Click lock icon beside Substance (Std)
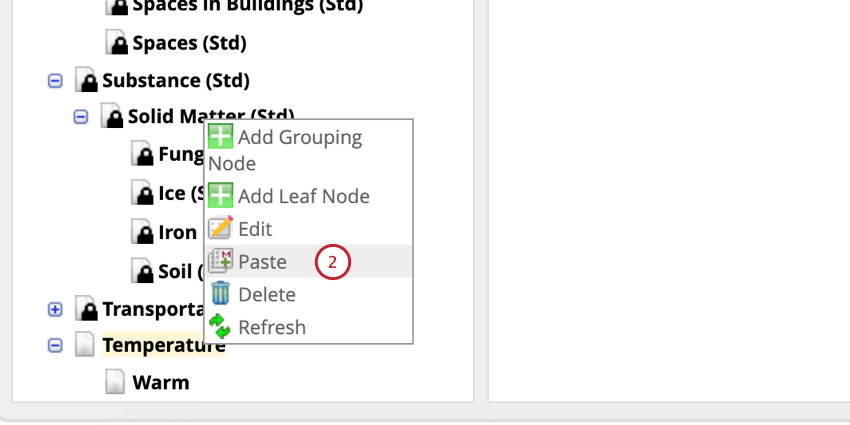Screen dimensions: 850x425 (87, 80)
